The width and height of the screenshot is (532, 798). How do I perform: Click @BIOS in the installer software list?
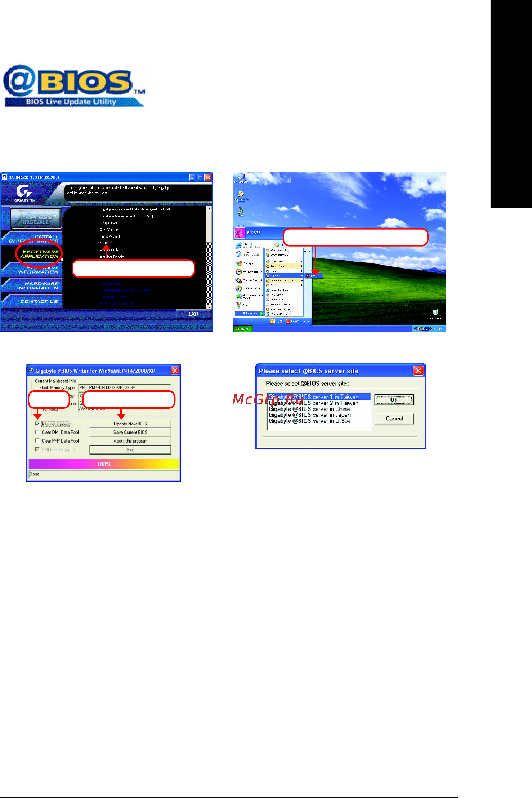coord(106,243)
